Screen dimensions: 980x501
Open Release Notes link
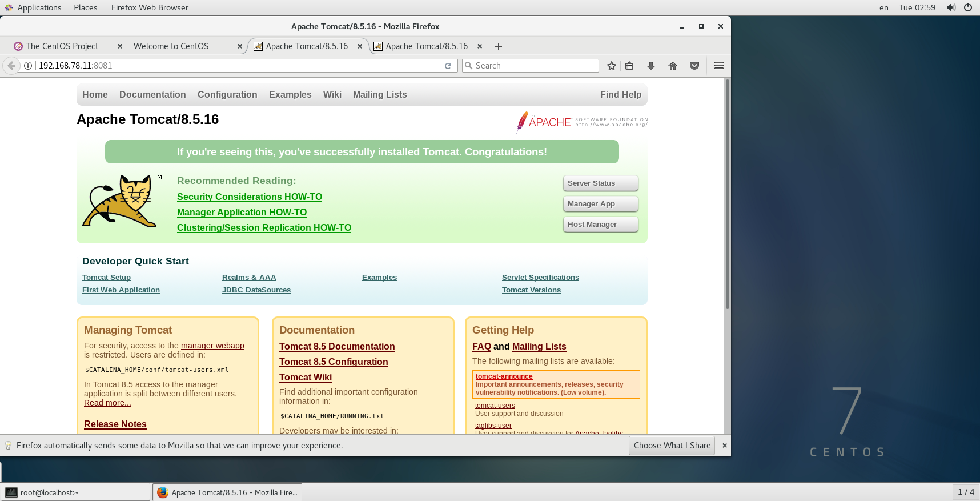click(x=115, y=424)
